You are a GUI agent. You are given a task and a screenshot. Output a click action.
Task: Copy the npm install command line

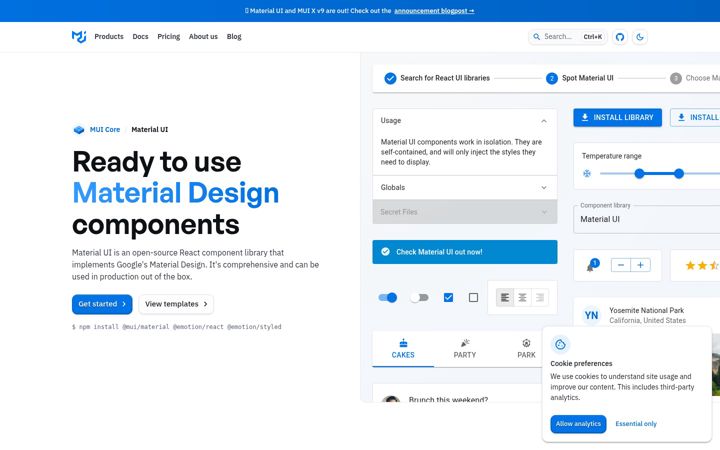pos(177,327)
